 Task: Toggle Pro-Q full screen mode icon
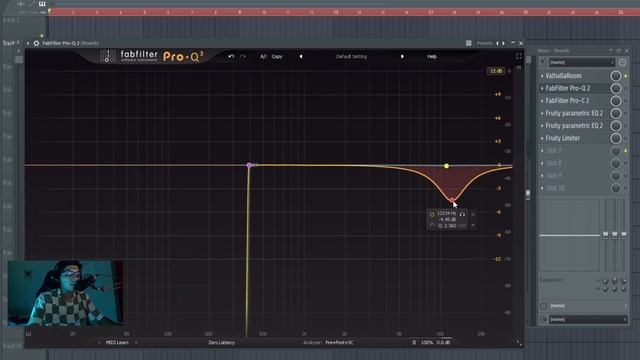click(518, 56)
